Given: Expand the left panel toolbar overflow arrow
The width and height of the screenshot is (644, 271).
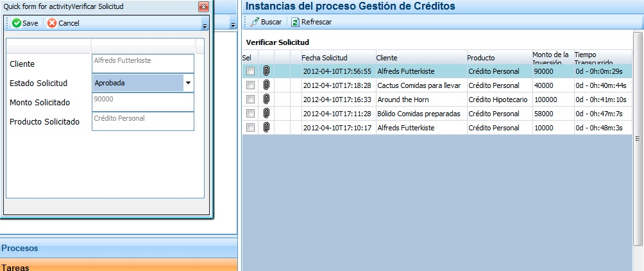Looking at the screenshot, I should point(233,24).
